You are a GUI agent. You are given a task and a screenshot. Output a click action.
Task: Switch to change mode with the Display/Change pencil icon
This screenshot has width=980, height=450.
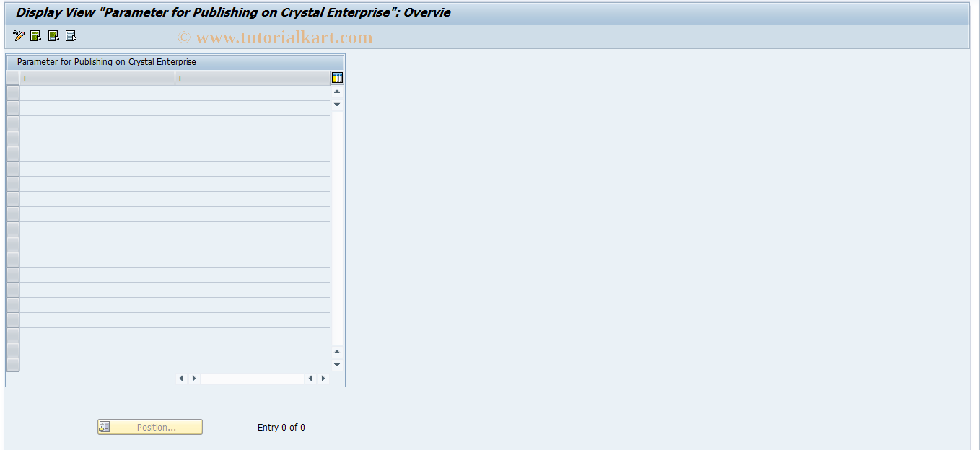[x=19, y=36]
